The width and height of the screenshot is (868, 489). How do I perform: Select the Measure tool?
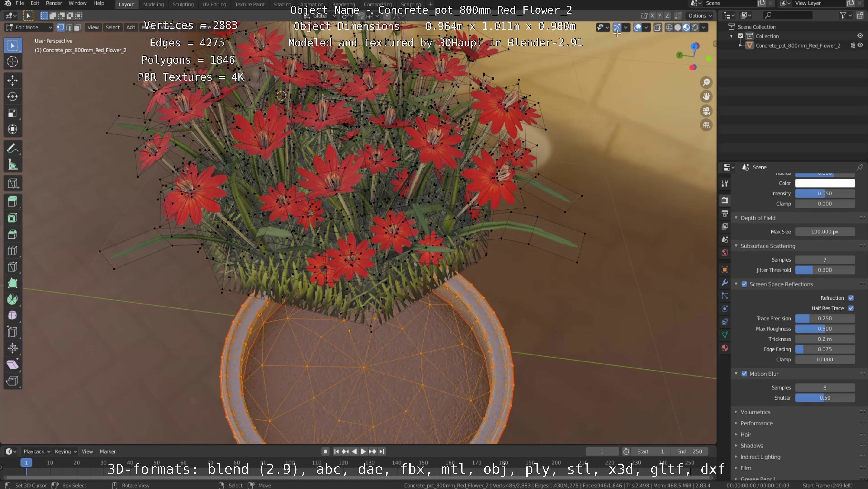point(13,165)
